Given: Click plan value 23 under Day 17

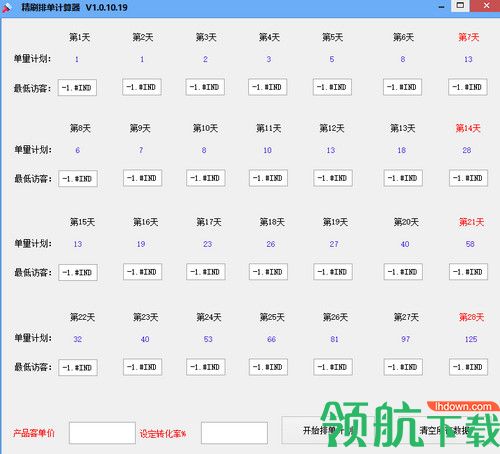Looking at the screenshot, I should tap(207, 244).
